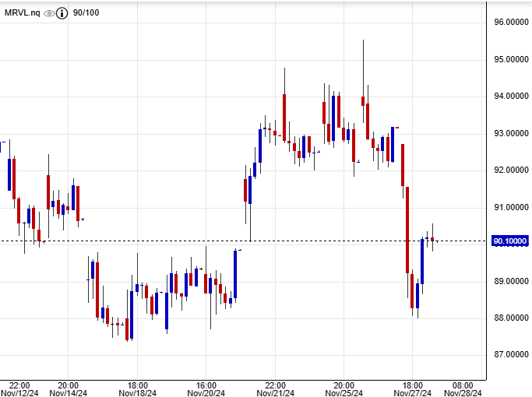Viewport: 532px width, 397px height.
Task: Select the Nov/25/24 20:00 time label
Action: pos(344,389)
